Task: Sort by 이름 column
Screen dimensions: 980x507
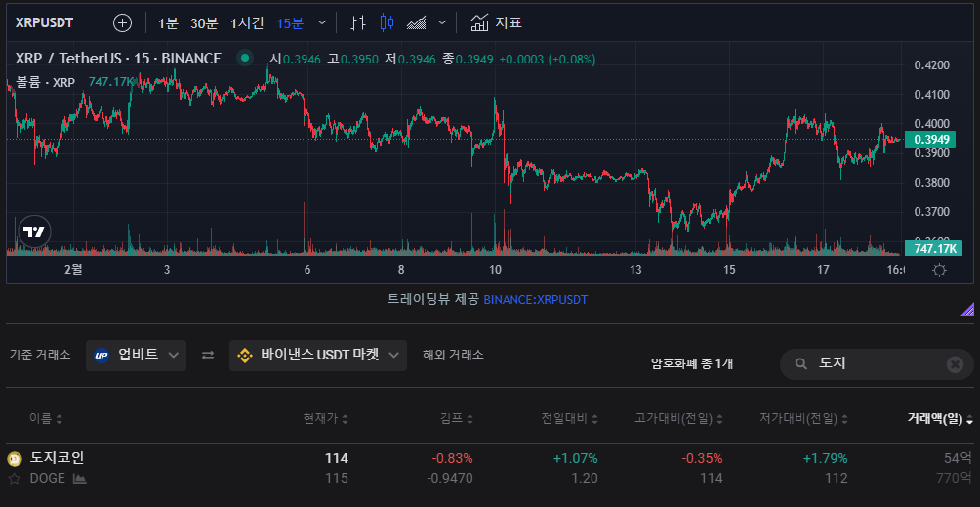Action: [46, 419]
